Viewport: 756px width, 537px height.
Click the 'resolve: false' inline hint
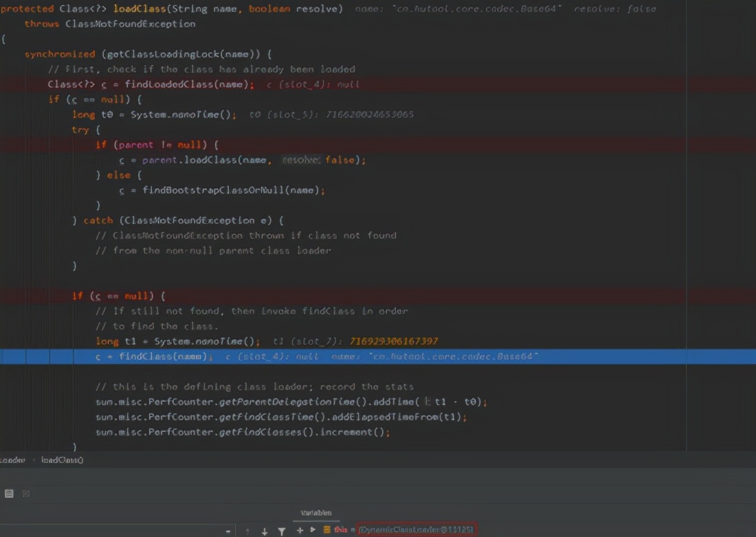pyautogui.click(x=614, y=9)
